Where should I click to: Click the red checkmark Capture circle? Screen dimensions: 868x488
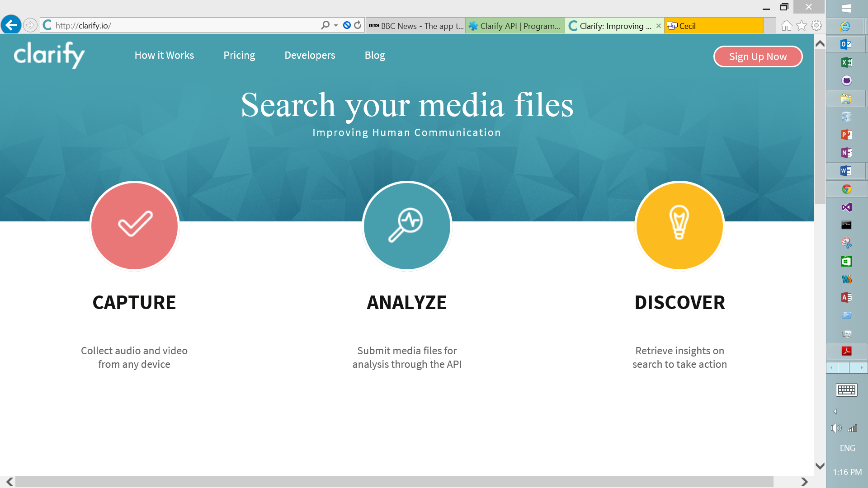tap(134, 225)
